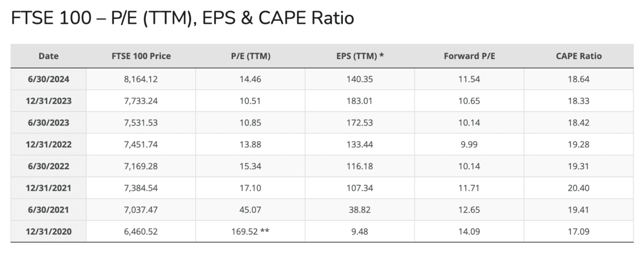Select the CAPE Ratio value 17.09
This screenshot has width=644, height=260.
pyautogui.click(x=579, y=232)
